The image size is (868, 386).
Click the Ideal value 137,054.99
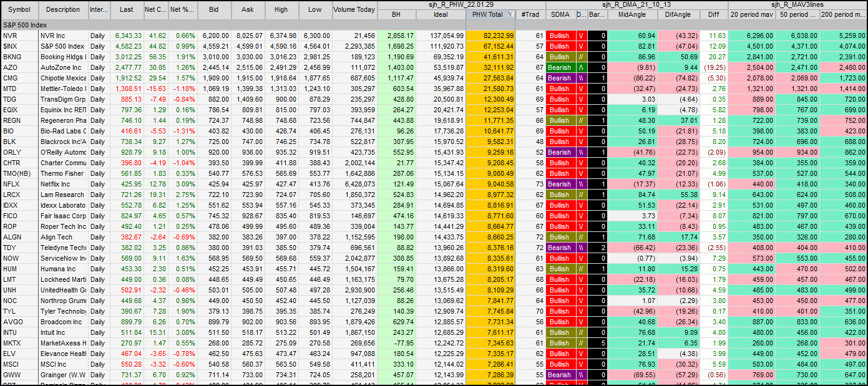pos(441,36)
